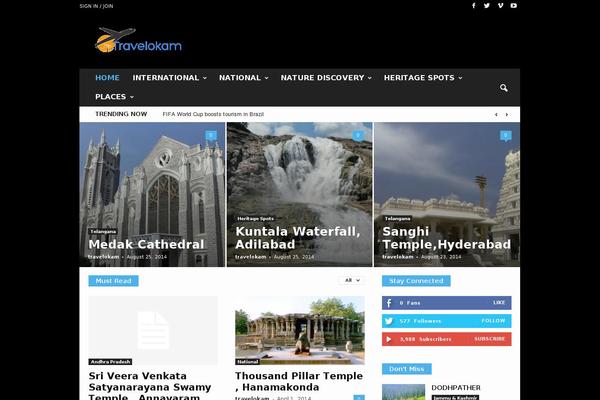The height and width of the screenshot is (400, 600).
Task: Click travelokam author under Thousand Pillar Temple
Action: [x=252, y=398]
